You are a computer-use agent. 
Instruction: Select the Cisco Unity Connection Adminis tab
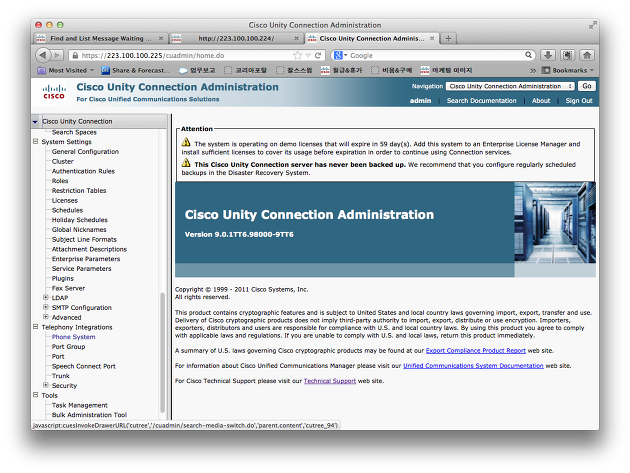point(372,38)
